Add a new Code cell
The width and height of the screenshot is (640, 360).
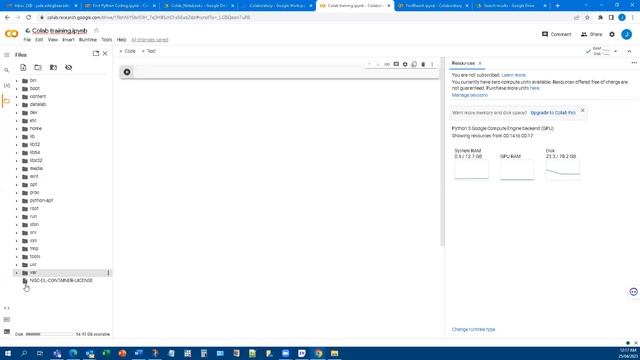click(127, 51)
